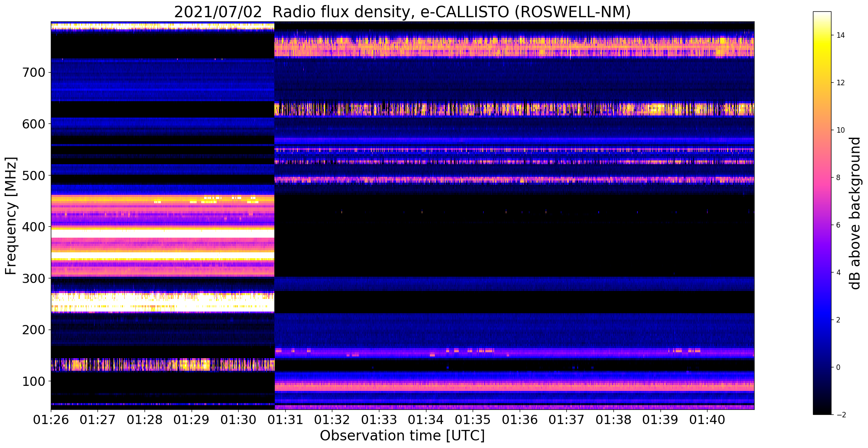Click the colorbar tick label 6
Viewport: 868px width, 448px height.
[x=838, y=225]
